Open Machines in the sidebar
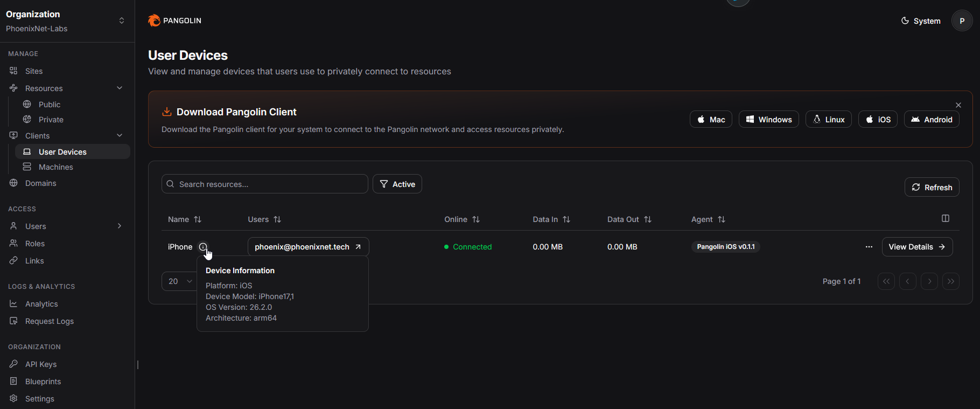Screen dimensions: 980x409 pos(55,167)
